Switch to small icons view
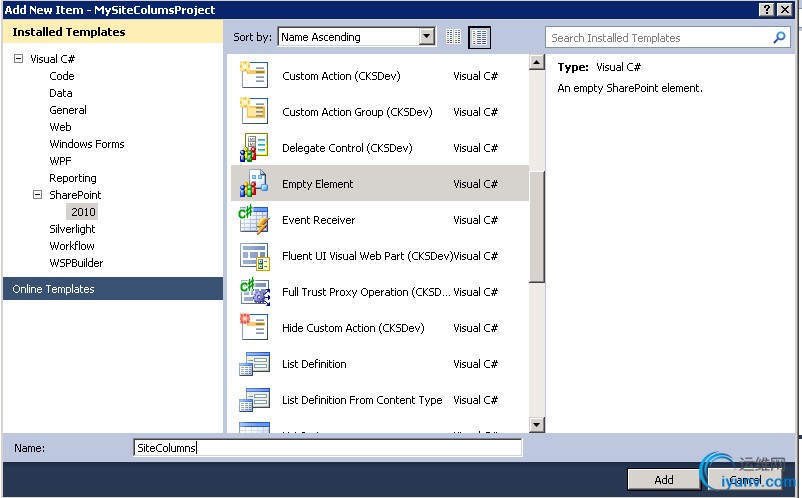802x498 pixels. 453,37
